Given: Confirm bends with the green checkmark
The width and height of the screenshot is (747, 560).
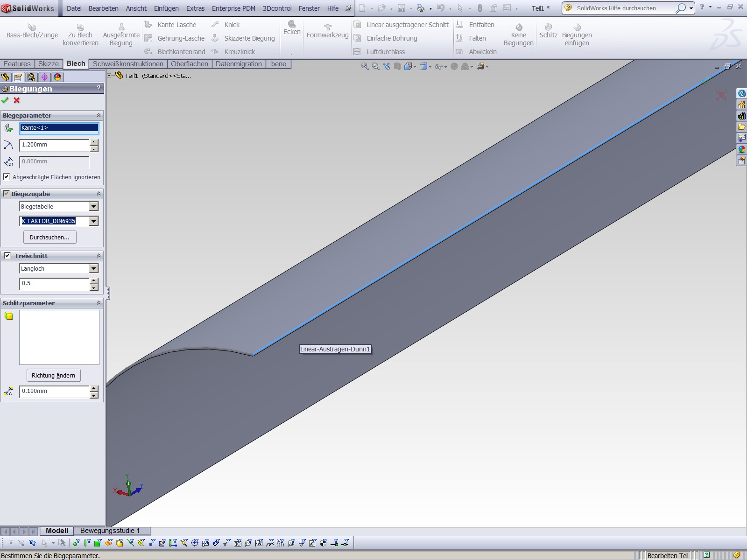Looking at the screenshot, I should click(5, 100).
